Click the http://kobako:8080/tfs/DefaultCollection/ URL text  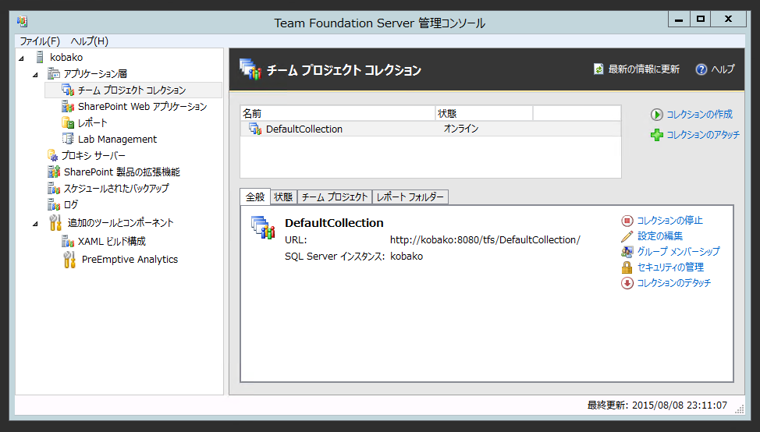485,240
